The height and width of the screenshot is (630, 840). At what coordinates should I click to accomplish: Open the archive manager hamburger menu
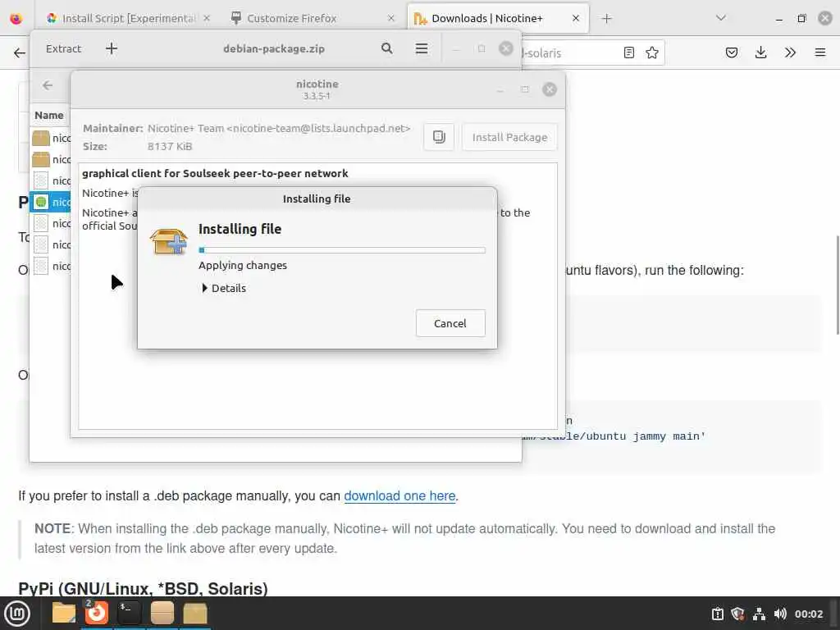point(422,48)
